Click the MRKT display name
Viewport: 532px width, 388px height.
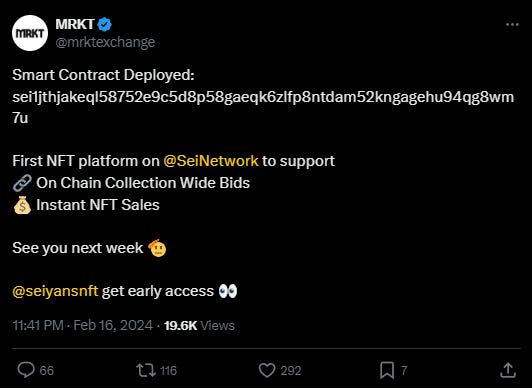[75, 24]
